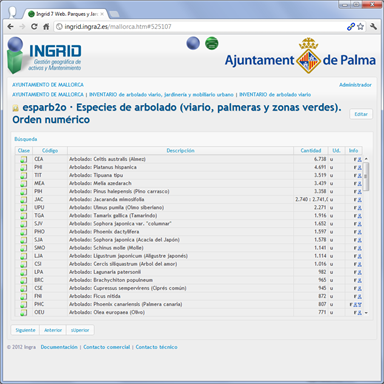Click the green printer icon in header

pyautogui.click(x=211, y=43)
